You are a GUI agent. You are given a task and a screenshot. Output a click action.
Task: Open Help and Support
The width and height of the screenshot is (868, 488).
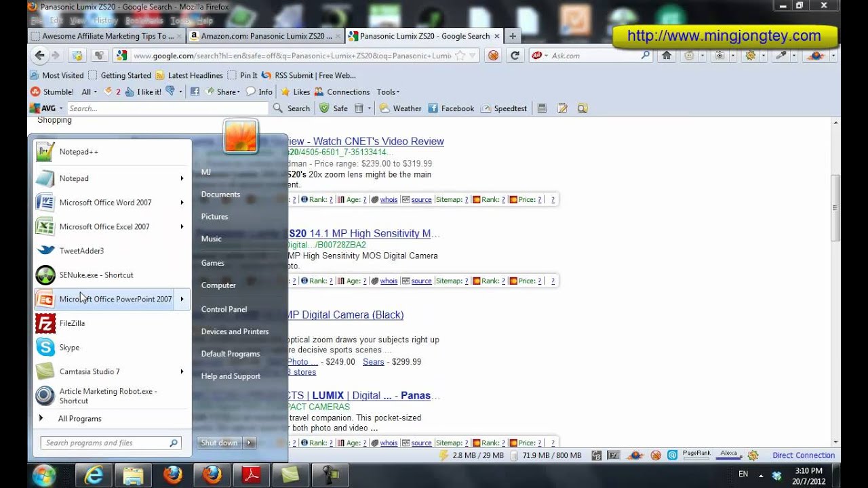click(x=231, y=377)
